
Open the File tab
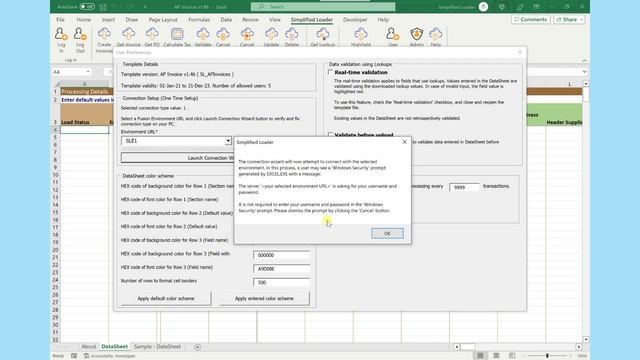[60, 20]
